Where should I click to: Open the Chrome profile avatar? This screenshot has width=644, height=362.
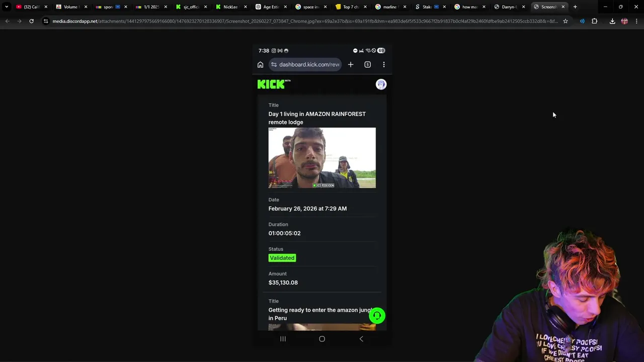point(624,21)
